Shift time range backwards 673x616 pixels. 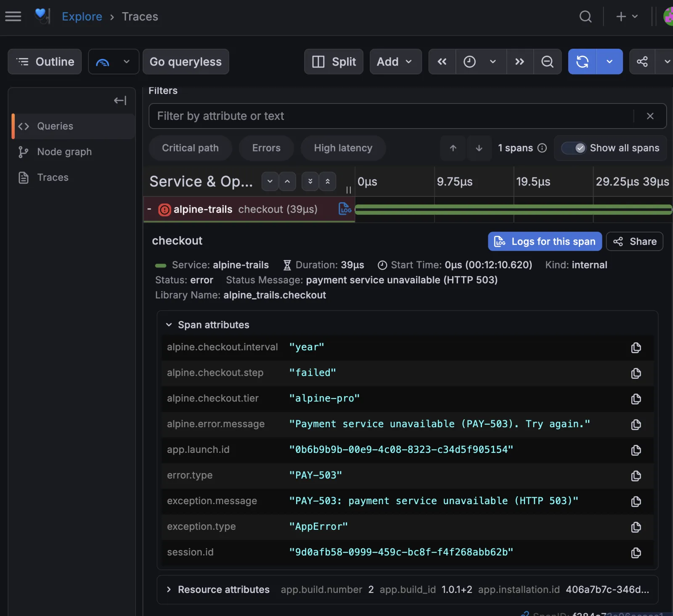(442, 62)
